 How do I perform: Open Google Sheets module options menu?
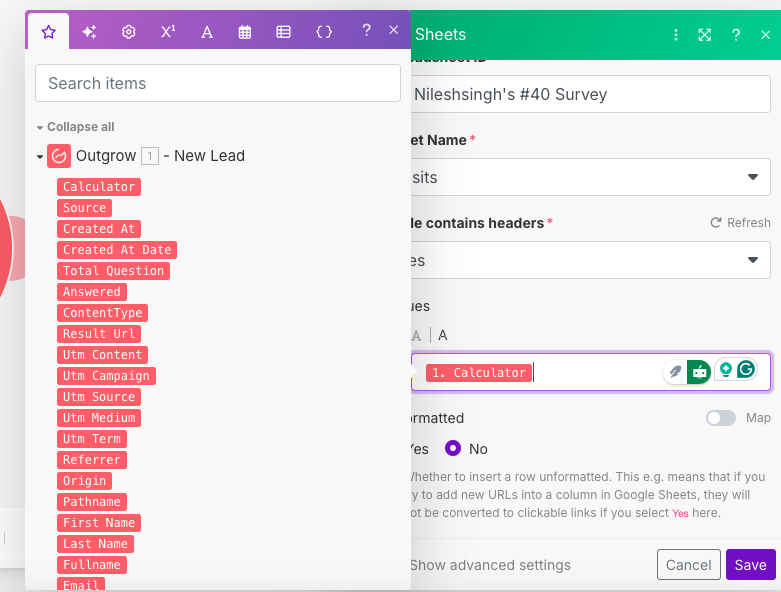[x=675, y=35]
